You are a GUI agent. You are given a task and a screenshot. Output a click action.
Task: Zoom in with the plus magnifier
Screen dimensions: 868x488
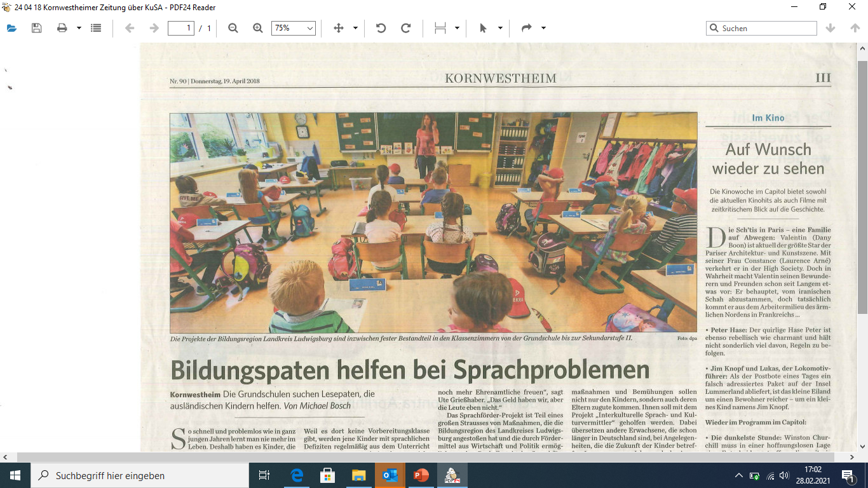tap(257, 28)
